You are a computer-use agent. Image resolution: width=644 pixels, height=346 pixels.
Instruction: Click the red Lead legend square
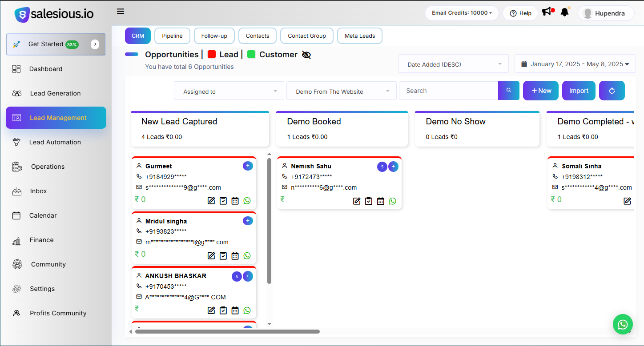(212, 55)
